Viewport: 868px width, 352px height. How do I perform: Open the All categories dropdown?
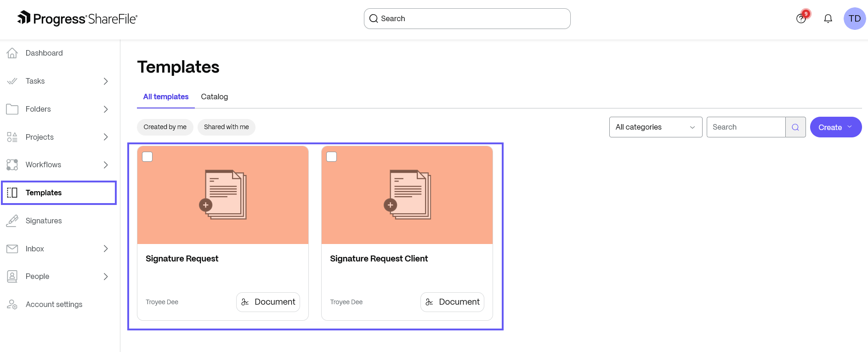point(656,127)
